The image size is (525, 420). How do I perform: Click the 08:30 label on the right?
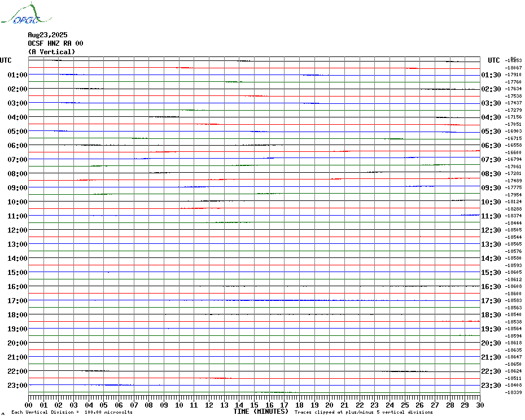coord(491,173)
